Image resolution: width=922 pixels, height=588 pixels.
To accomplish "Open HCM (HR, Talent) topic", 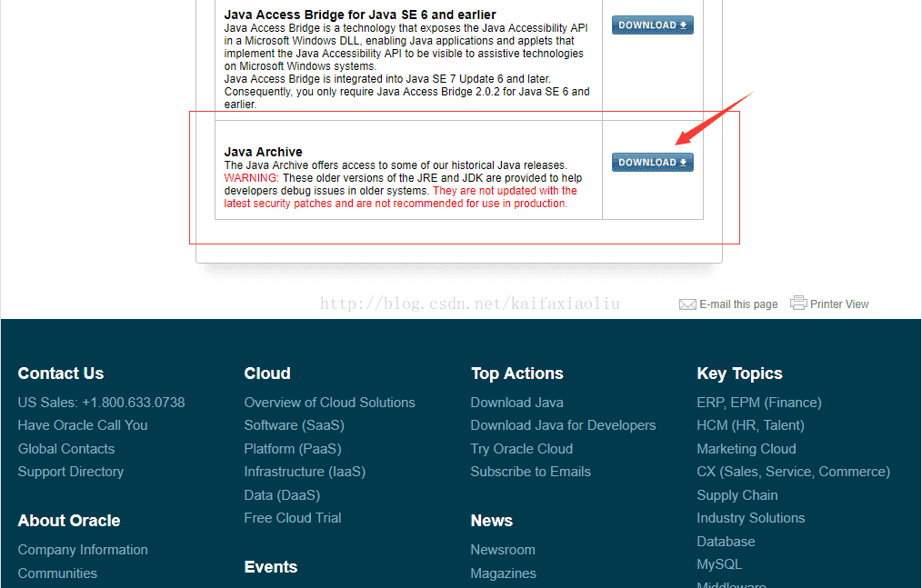I will tap(750, 425).
